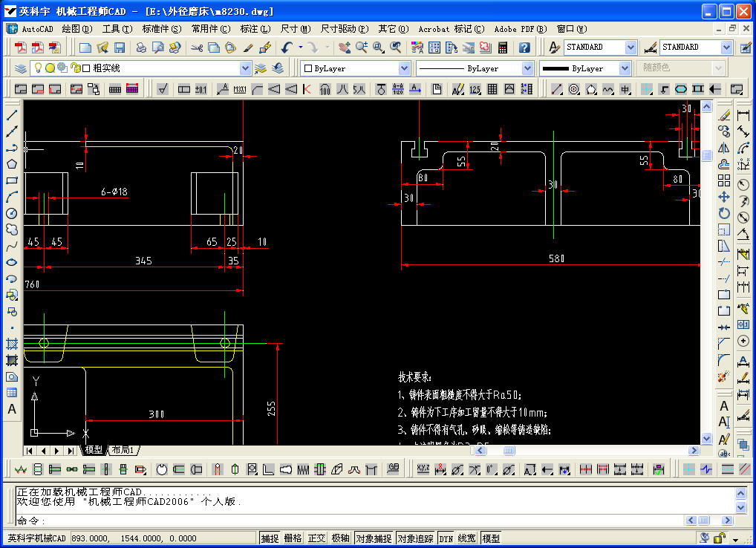Open the 窗口(W) menu

[x=572, y=29]
